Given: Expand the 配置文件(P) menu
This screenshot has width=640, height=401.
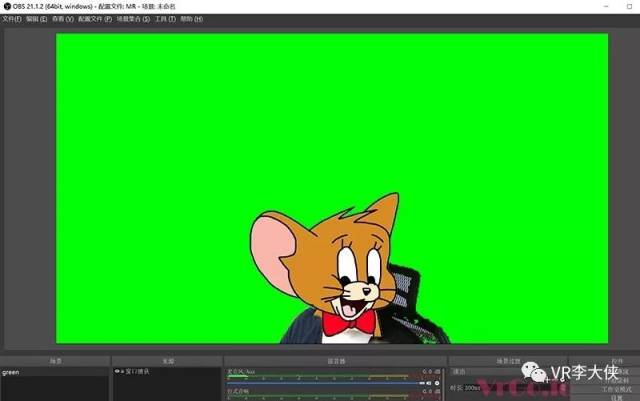Looking at the screenshot, I should tap(94, 19).
